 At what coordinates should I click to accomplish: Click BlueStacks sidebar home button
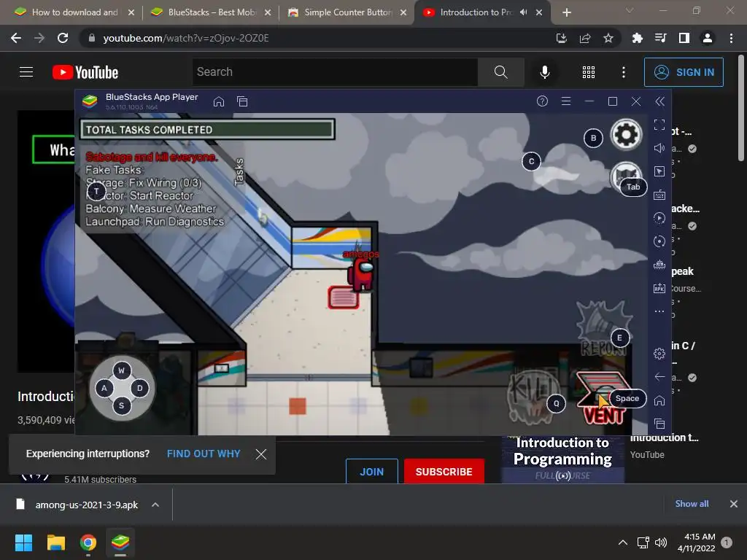659,400
